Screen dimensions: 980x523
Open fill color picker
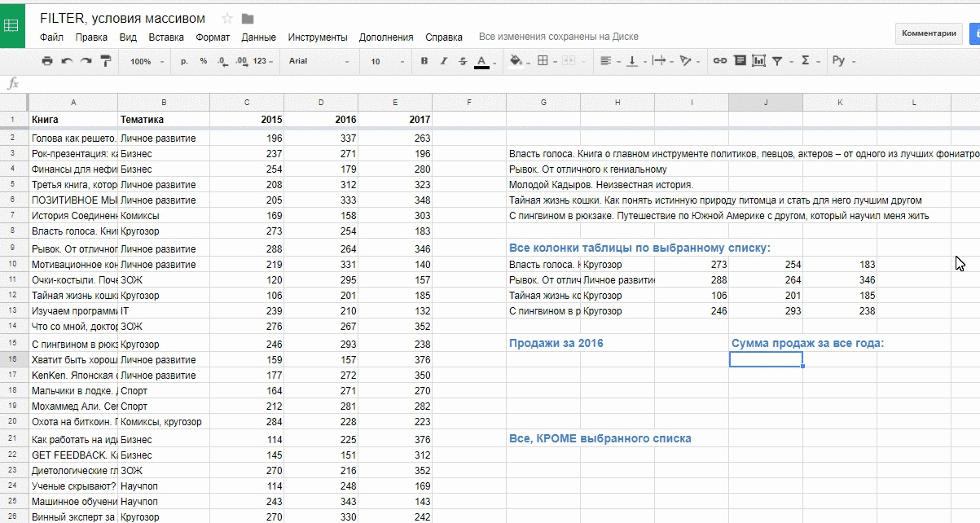(x=518, y=61)
